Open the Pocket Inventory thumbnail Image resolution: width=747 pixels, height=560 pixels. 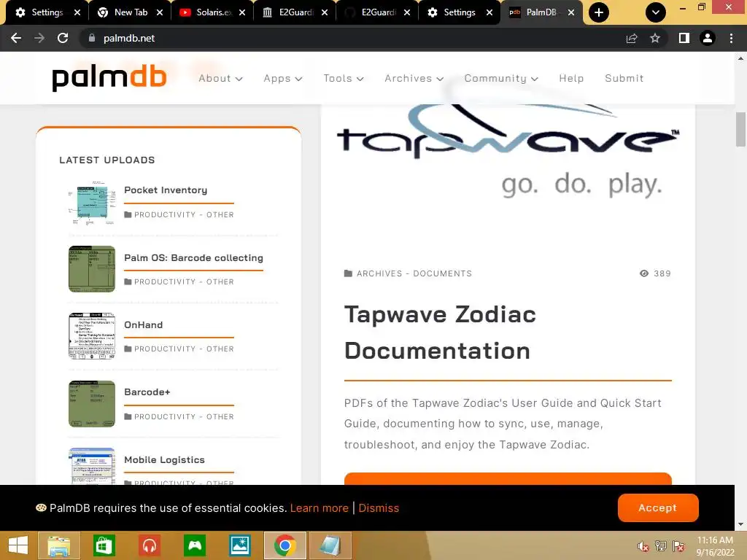coord(92,203)
